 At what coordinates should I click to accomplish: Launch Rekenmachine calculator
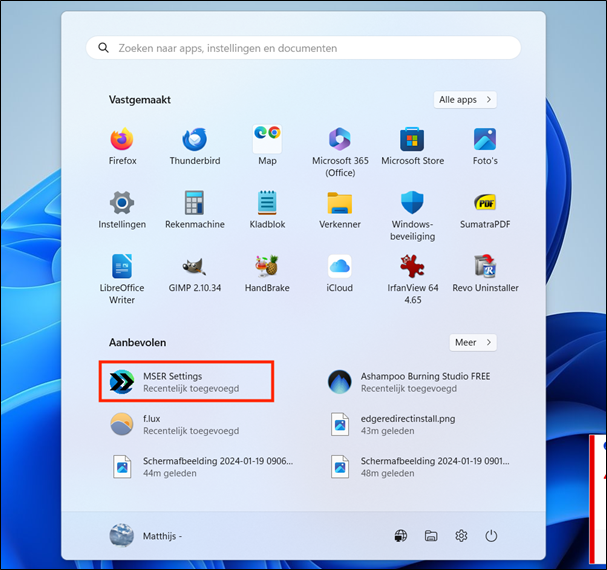pyautogui.click(x=195, y=209)
